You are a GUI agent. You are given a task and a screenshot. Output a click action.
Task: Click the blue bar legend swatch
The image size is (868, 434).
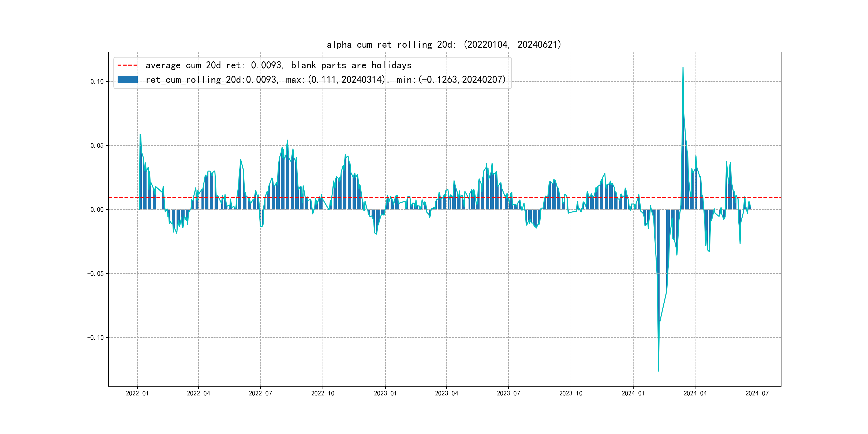pyautogui.click(x=127, y=80)
